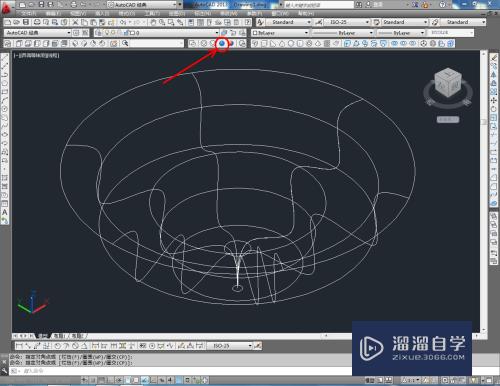Toggle Object Snap in status bar
The width and height of the screenshot is (500, 386).
pyautogui.click(x=128, y=380)
